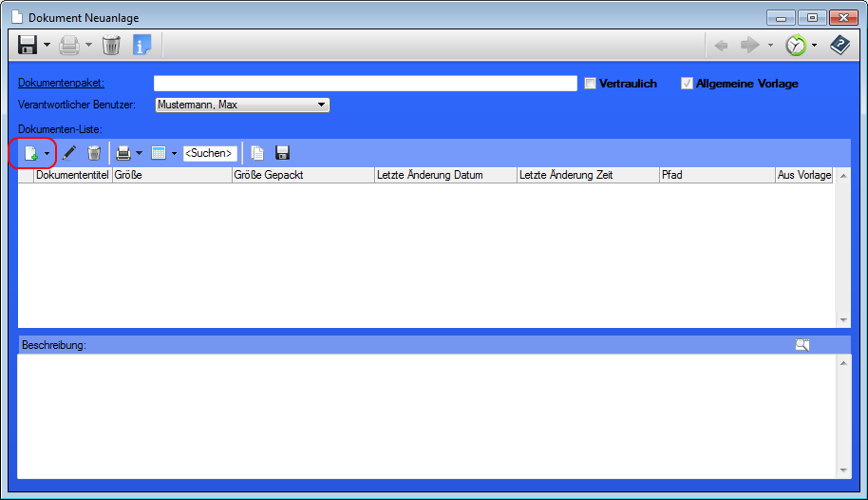Click the save disk icon in top toolbar
Image resolution: width=868 pixels, height=500 pixels.
point(28,45)
